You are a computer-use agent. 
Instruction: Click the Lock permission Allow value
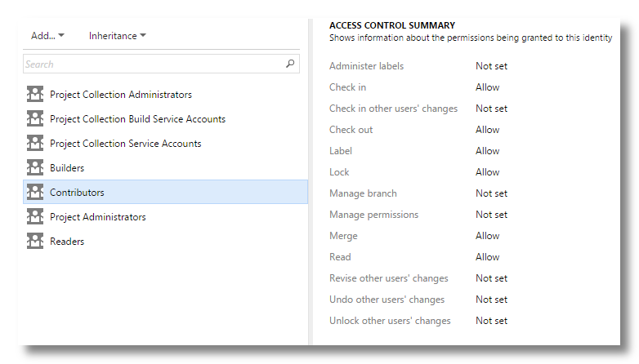point(487,172)
